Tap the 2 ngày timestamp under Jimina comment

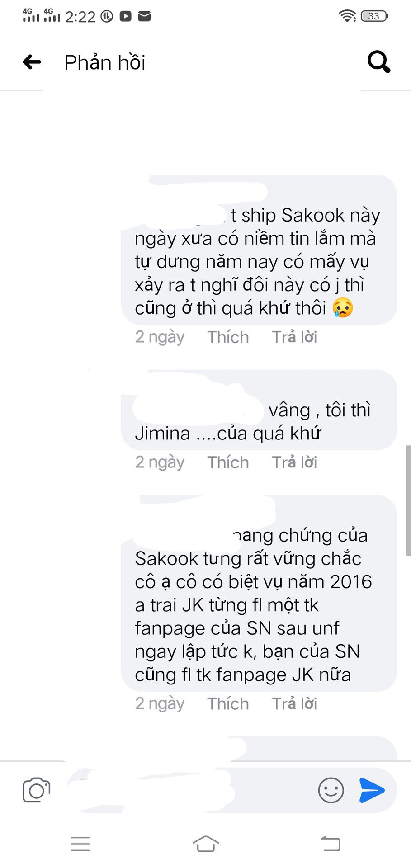pyautogui.click(x=160, y=462)
